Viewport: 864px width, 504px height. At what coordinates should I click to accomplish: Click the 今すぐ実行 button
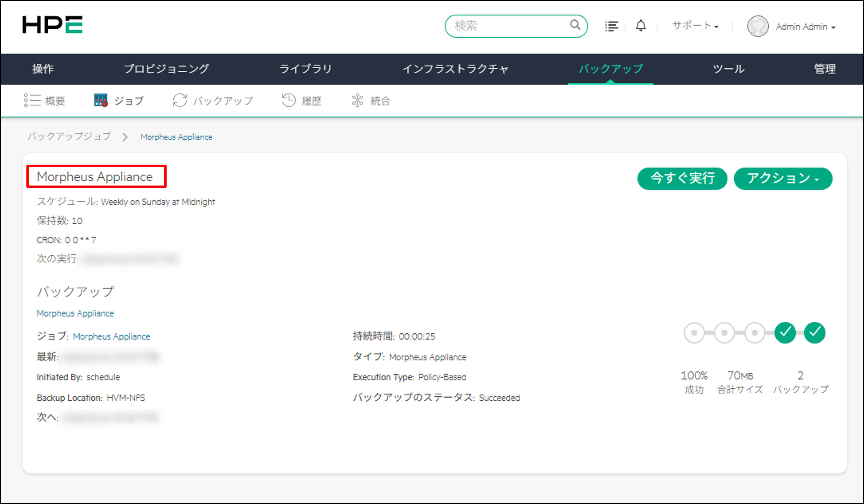(682, 178)
